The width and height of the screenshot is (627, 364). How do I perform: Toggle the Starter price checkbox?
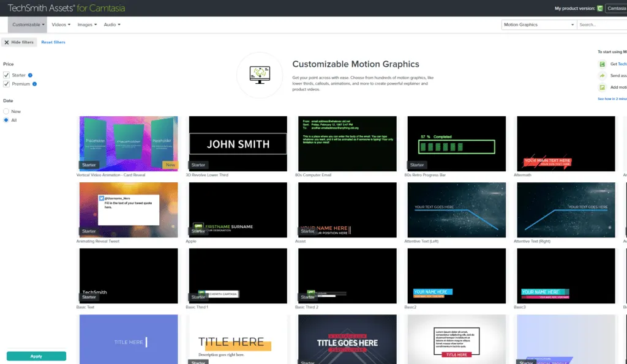tap(6, 75)
